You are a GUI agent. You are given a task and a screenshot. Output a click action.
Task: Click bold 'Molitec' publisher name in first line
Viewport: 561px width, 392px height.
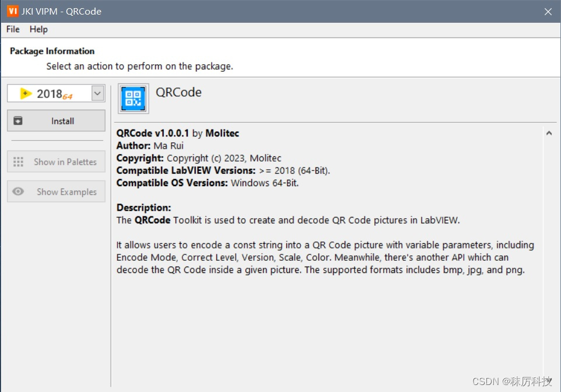[x=222, y=133]
